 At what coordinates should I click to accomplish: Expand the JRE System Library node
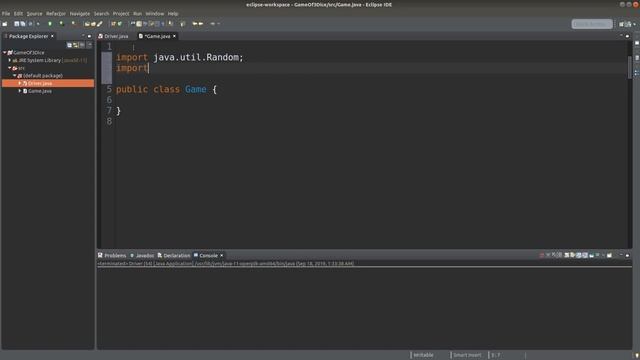(x=10, y=60)
